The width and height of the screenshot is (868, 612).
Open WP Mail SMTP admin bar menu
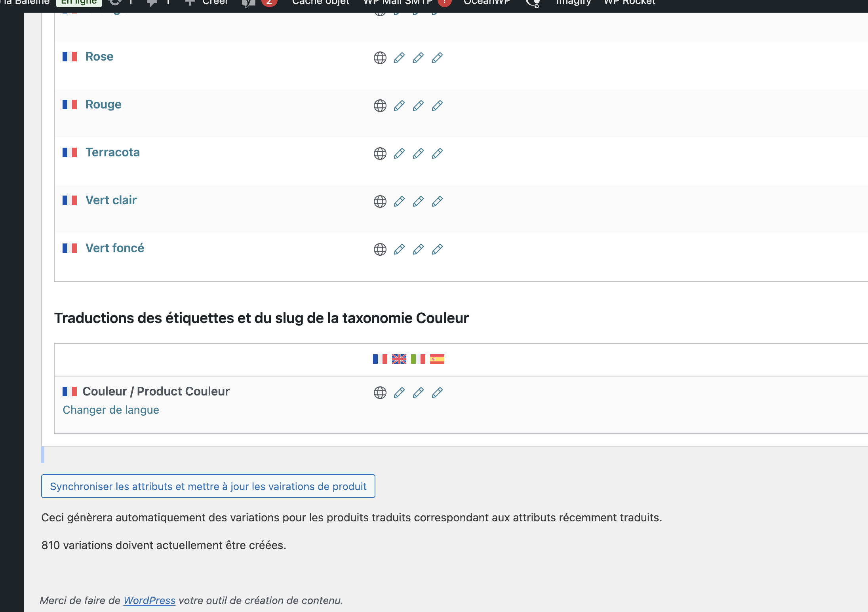coord(398,2)
